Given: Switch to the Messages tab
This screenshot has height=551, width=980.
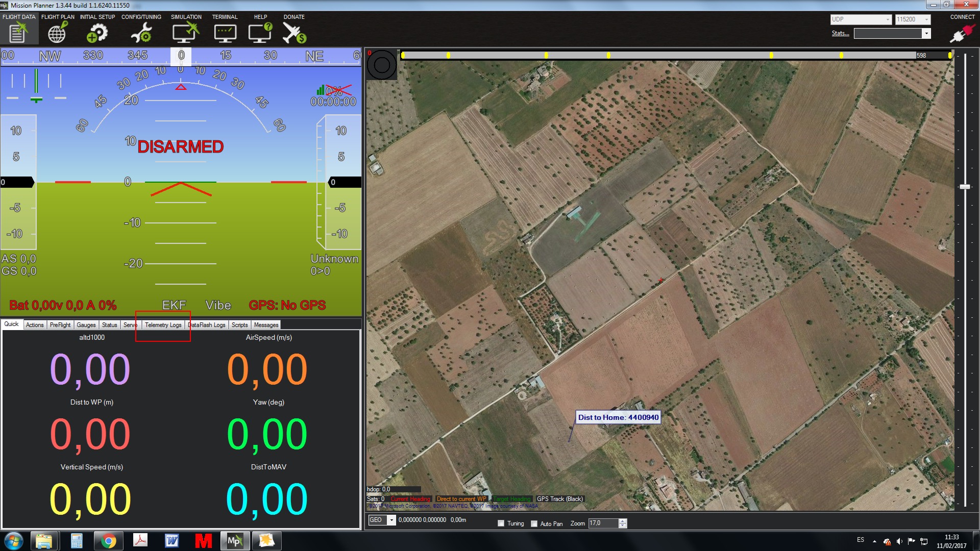Looking at the screenshot, I should [266, 325].
